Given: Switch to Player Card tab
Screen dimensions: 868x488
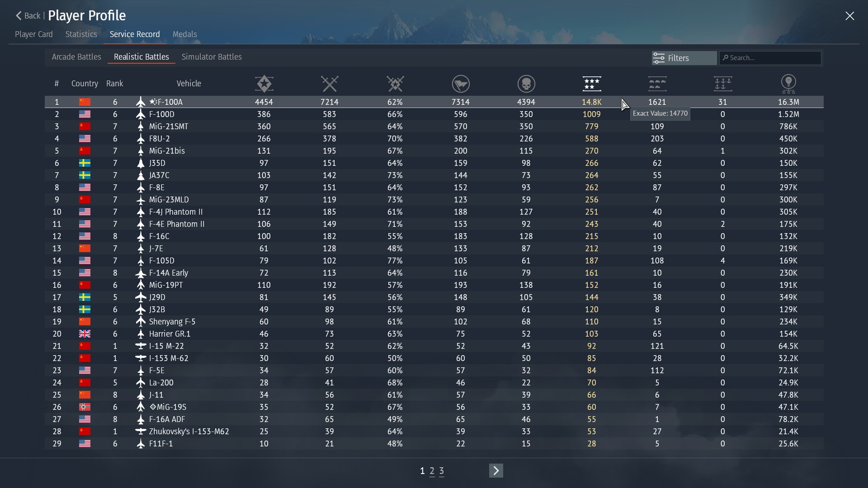Looking at the screenshot, I should coord(34,34).
